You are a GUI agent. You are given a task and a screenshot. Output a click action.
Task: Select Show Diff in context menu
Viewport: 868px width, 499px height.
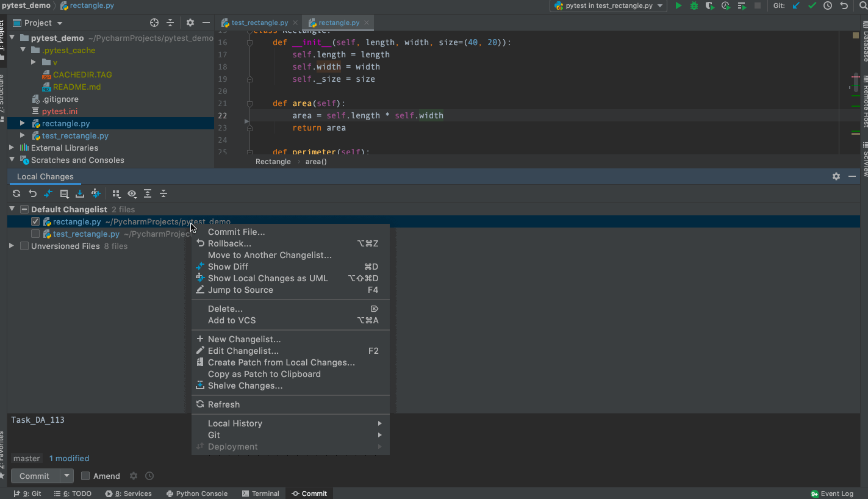click(290, 267)
